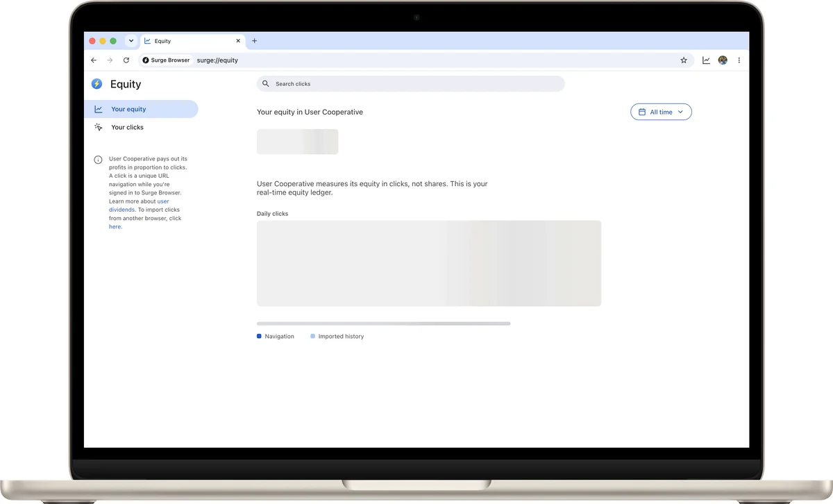The width and height of the screenshot is (833, 504).
Task: Reload the Equity page
Action: click(126, 60)
